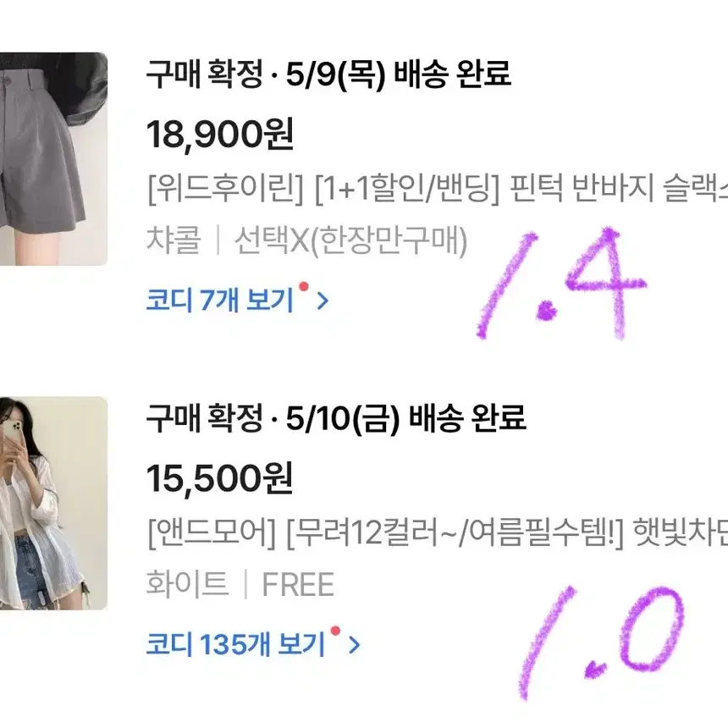Screen dimensions: 728x728
Task: Click the FREE size option text
Action: click(x=298, y=584)
